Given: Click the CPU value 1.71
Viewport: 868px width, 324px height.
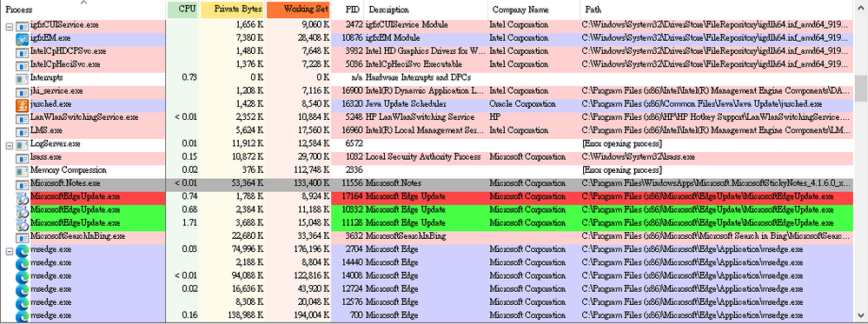Looking at the screenshot, I should tap(189, 222).
